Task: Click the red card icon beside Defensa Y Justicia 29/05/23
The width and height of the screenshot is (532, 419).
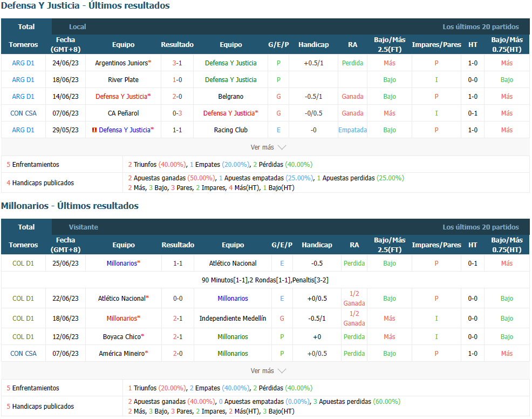Action: pyautogui.click(x=94, y=130)
